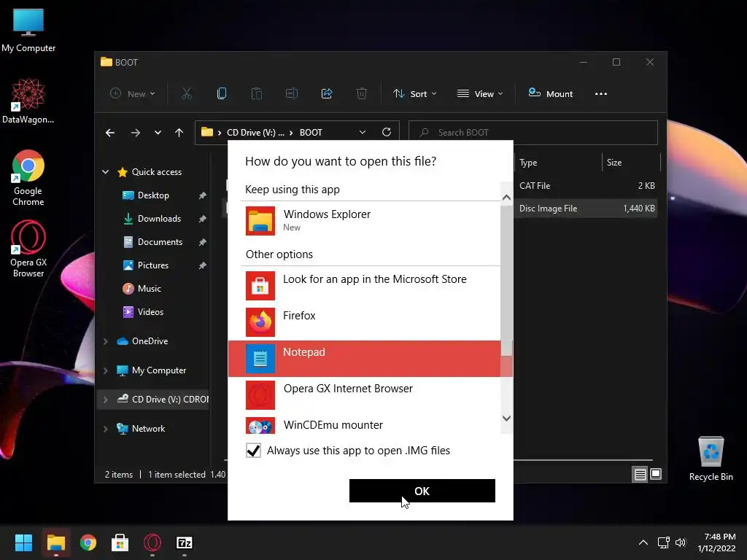Open the New dropdown in toolbar
This screenshot has height=560, width=747.
pos(133,94)
